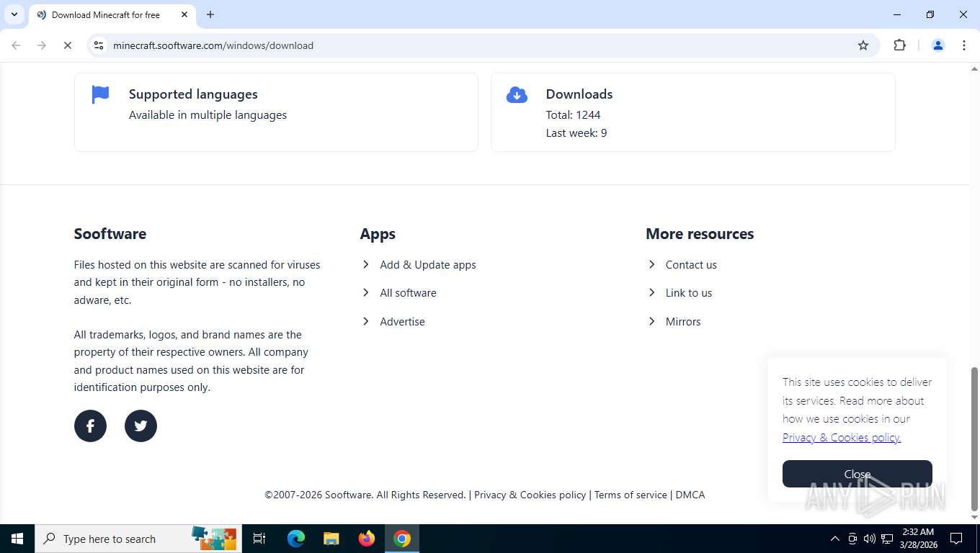Open Chrome profile avatar
This screenshot has width=980, height=553.
[x=938, y=45]
